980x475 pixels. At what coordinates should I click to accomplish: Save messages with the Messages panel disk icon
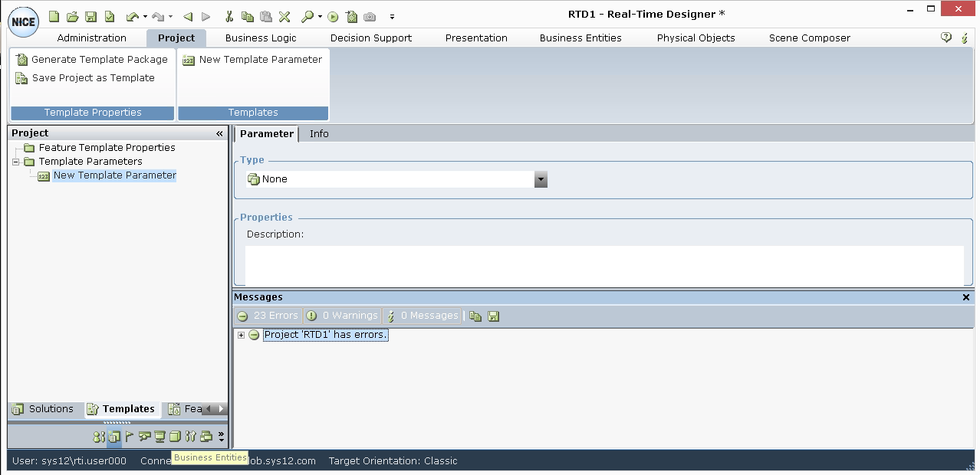pos(494,316)
